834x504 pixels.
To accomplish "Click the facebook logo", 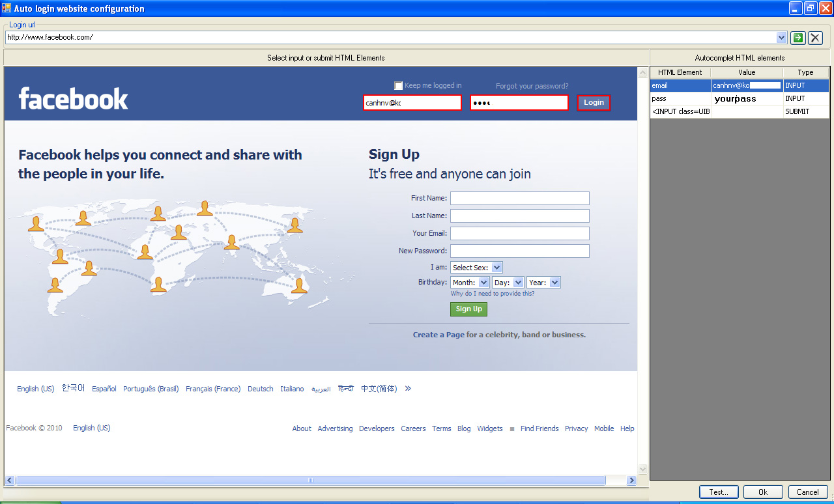I will tap(74, 98).
